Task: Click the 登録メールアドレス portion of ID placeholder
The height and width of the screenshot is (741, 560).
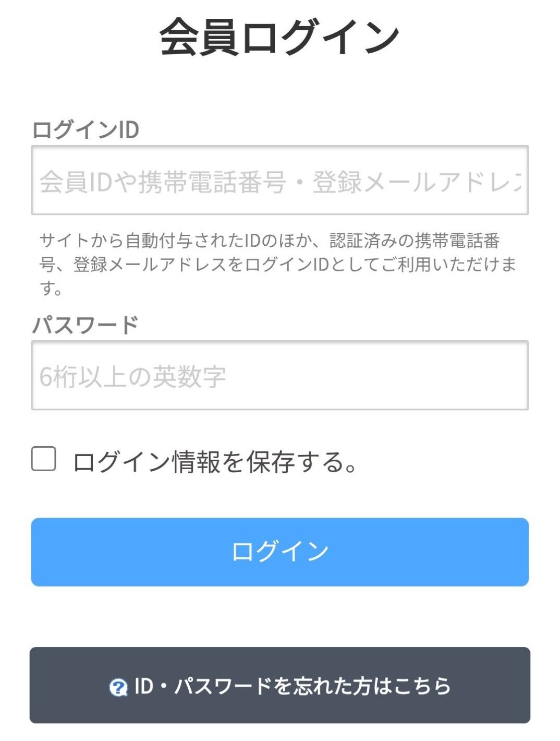Action: click(417, 182)
